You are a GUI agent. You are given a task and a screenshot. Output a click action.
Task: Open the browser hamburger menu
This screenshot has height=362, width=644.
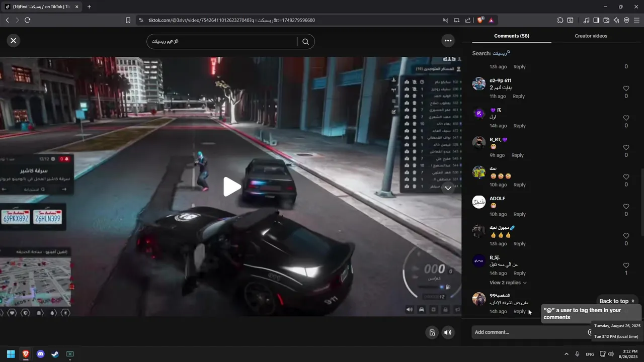click(x=636, y=20)
